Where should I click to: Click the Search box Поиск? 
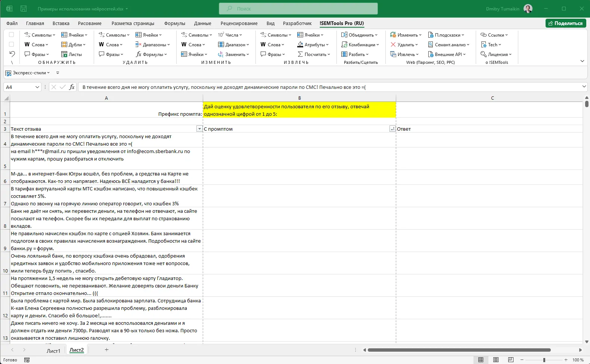298,9
